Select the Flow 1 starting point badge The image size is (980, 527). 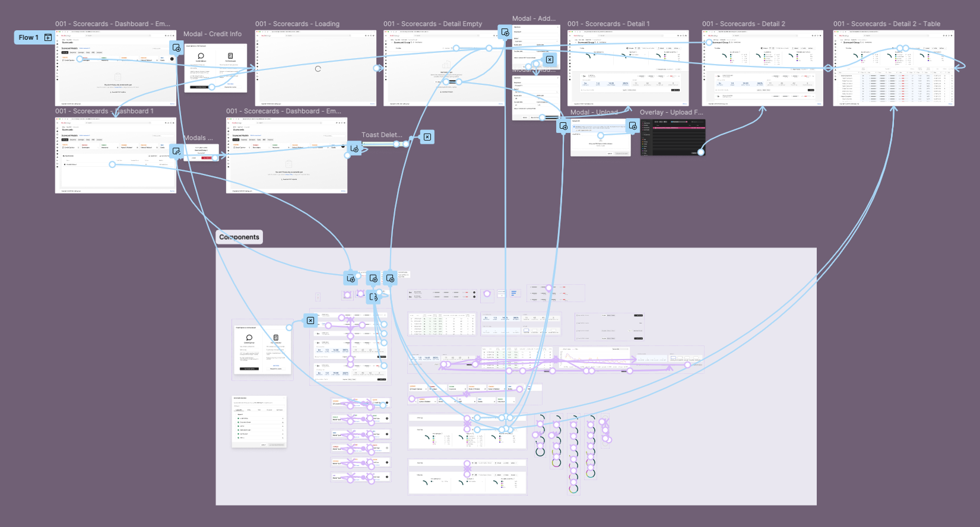coord(34,37)
